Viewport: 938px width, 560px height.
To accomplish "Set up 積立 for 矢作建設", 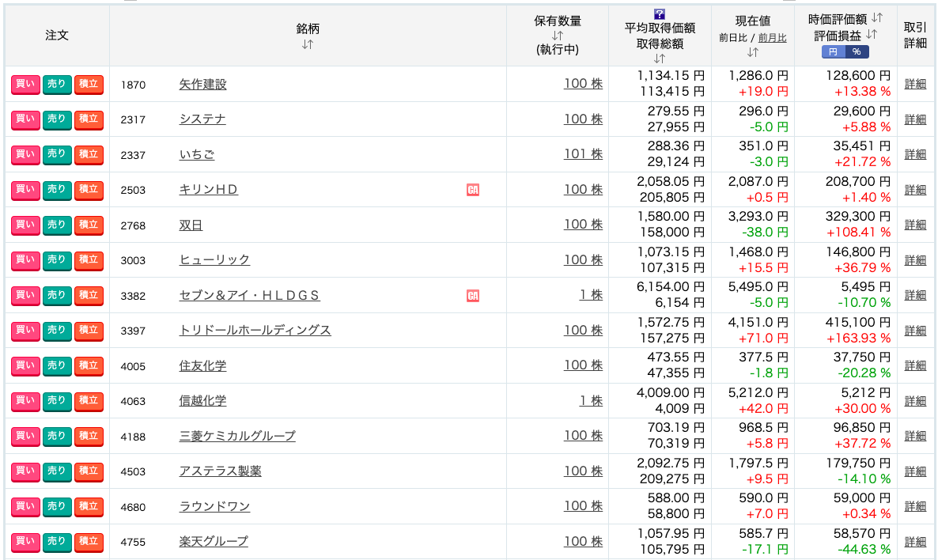I will (89, 85).
